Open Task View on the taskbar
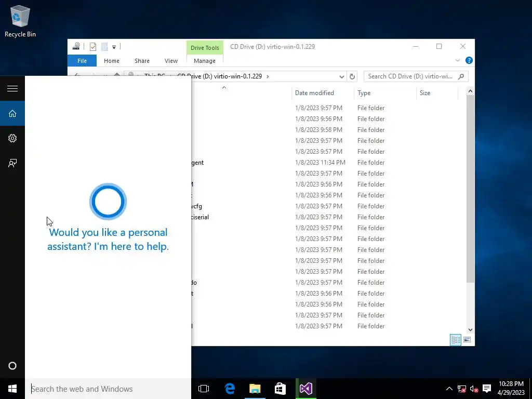This screenshot has width=532, height=399. (204, 389)
